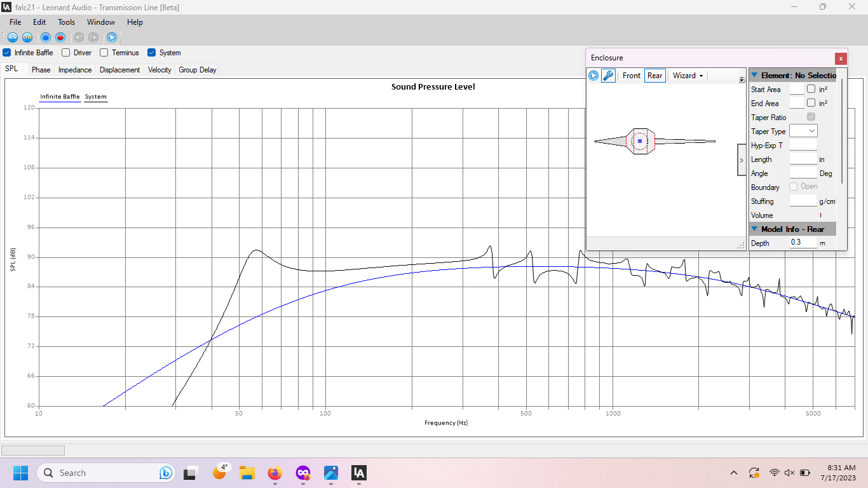Image resolution: width=868 pixels, height=488 pixels.
Task: Open the Wi-Fi network tray icon
Action: [774, 473]
